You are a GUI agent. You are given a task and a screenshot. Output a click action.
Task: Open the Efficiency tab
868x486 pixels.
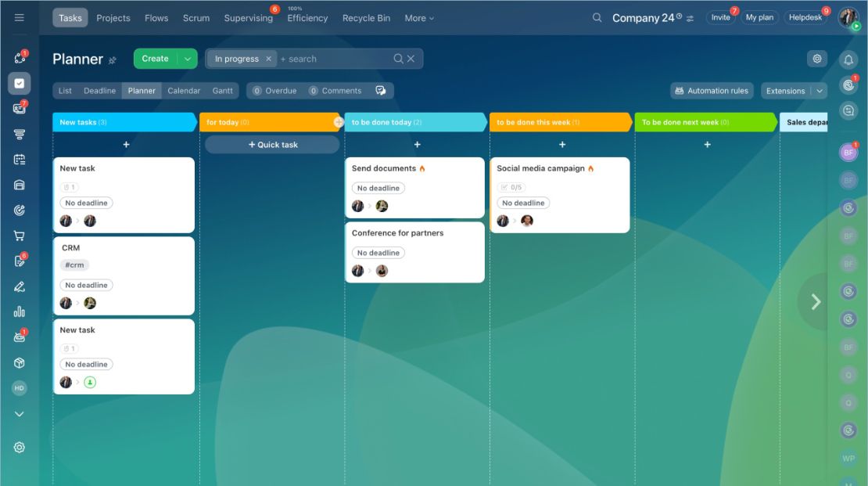(x=307, y=18)
